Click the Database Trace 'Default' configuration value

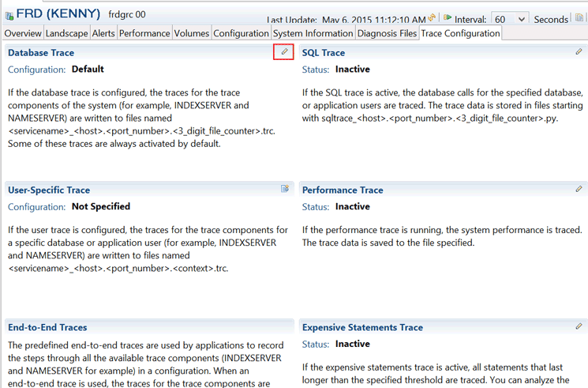click(88, 69)
